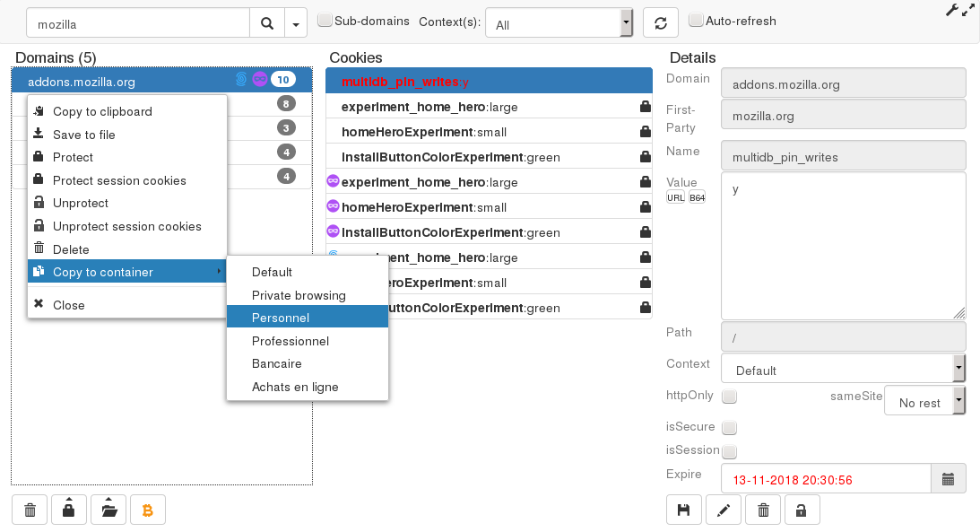Click the purple mask icon beside installButtonColorExperiment:green

tap(334, 231)
